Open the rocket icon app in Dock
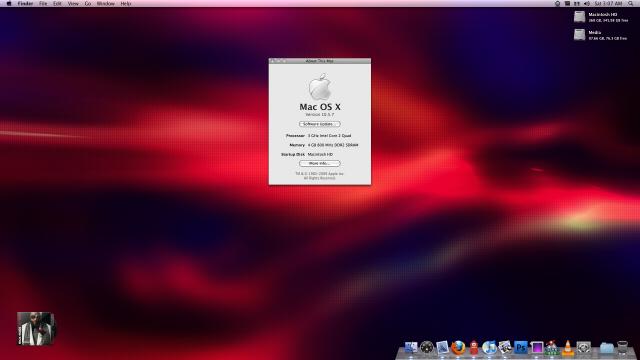Image resolution: width=640 pixels, height=360 pixels. coord(552,348)
